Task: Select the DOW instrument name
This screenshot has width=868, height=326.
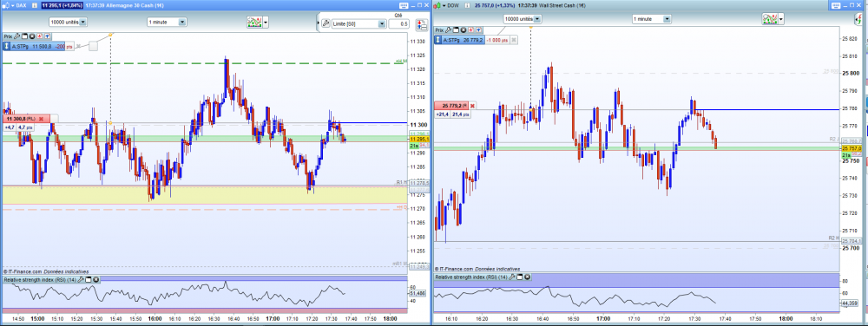Action: click(x=453, y=5)
